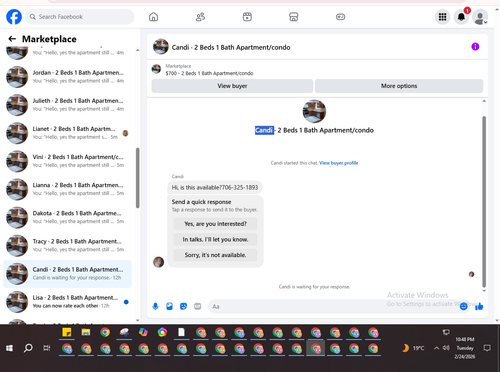The height and width of the screenshot is (372, 500).
Task: Record a voice clip with microphone icon
Action: pos(155,306)
